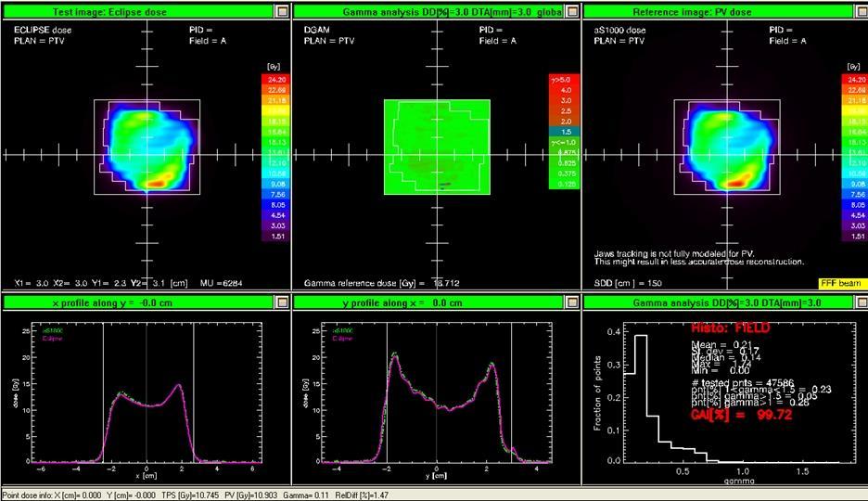Select the x profile along y title bar

click(138, 302)
